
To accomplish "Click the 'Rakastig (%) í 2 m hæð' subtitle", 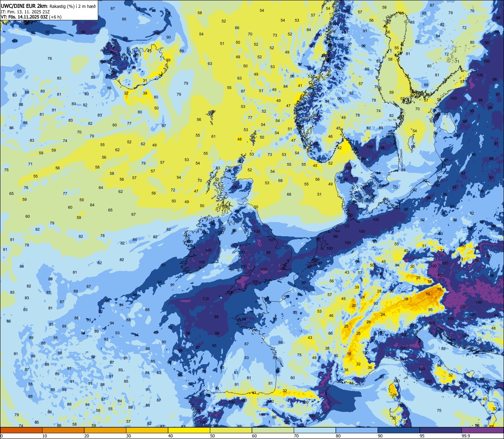I will point(72,6).
